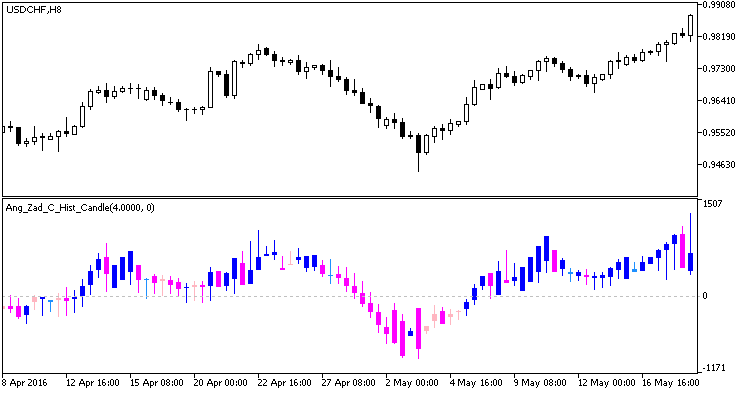
Task: Click price level 0.99080
Action: point(718,5)
